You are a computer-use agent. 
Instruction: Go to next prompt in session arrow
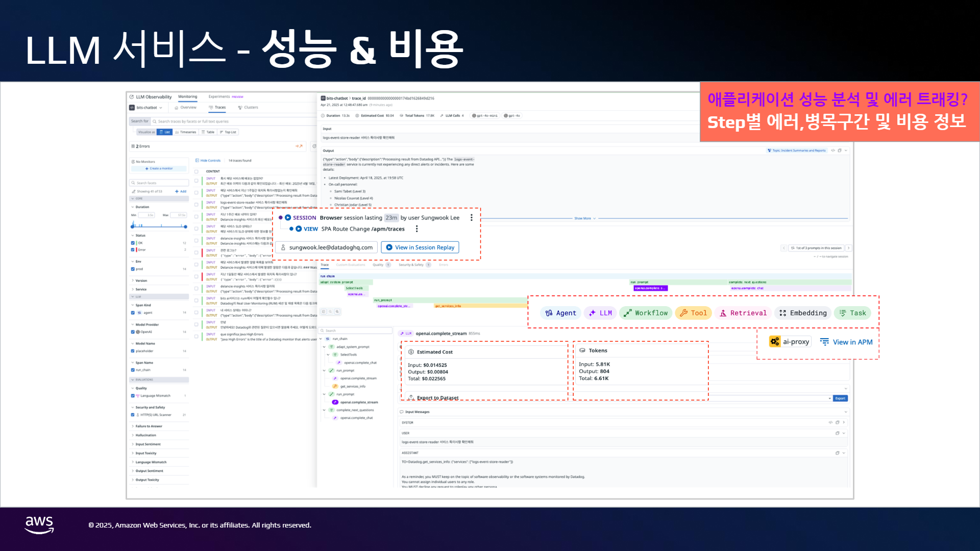(x=848, y=248)
